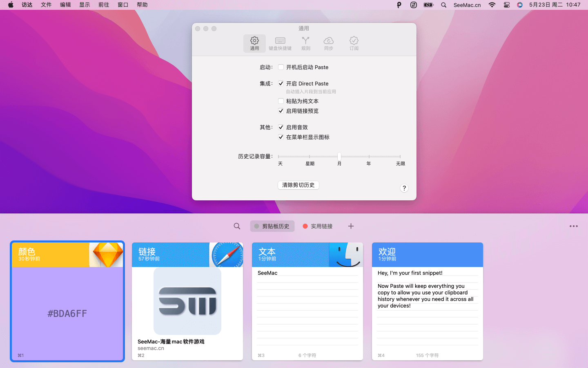Switch to the Sync (同步) tab

(329, 43)
